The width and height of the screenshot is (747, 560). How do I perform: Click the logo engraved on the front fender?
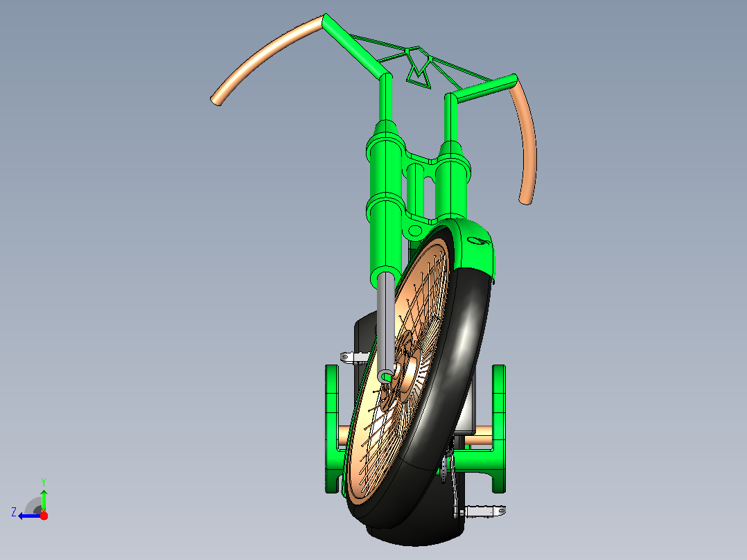point(479,242)
